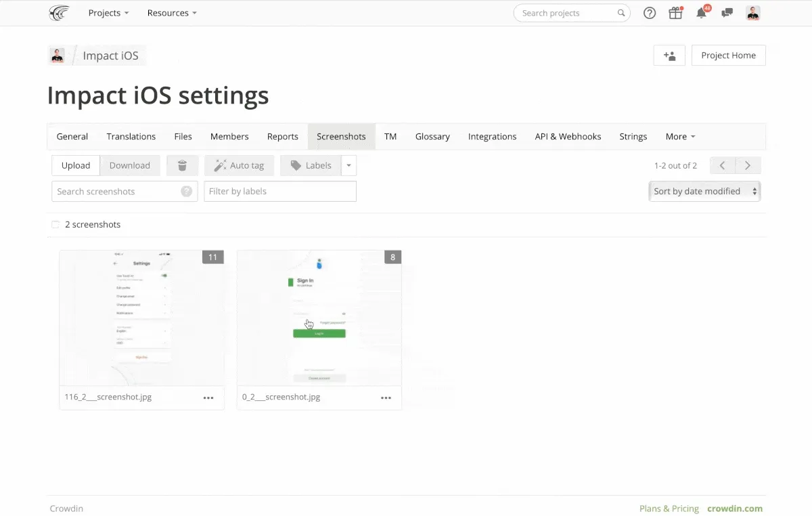Open your profile avatar menu
This screenshot has height=516, width=812.
tap(752, 13)
